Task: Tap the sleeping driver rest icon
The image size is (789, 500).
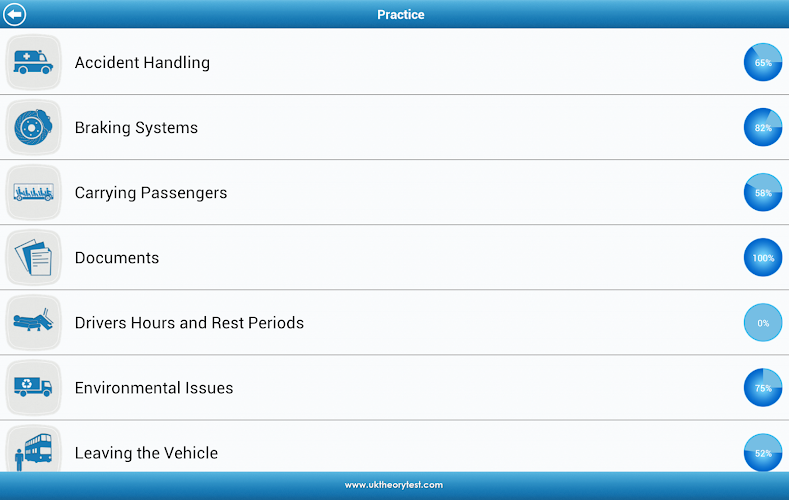Action: [34, 323]
